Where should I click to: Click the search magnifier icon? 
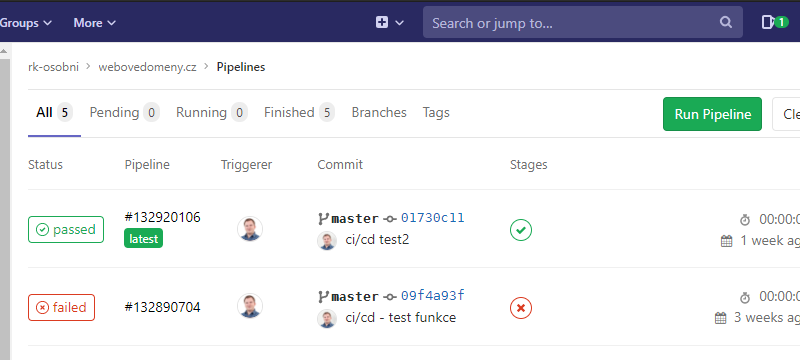[x=726, y=22]
